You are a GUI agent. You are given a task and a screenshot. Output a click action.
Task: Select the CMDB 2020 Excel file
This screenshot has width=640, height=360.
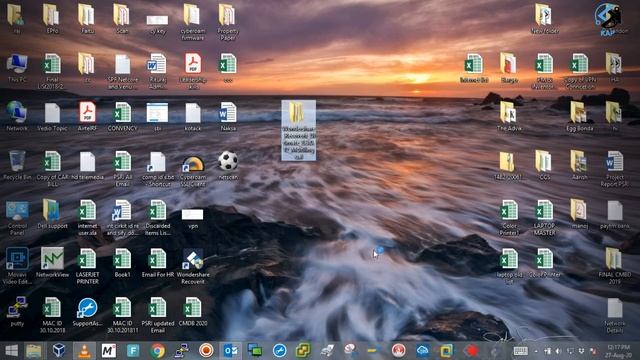click(x=193, y=312)
